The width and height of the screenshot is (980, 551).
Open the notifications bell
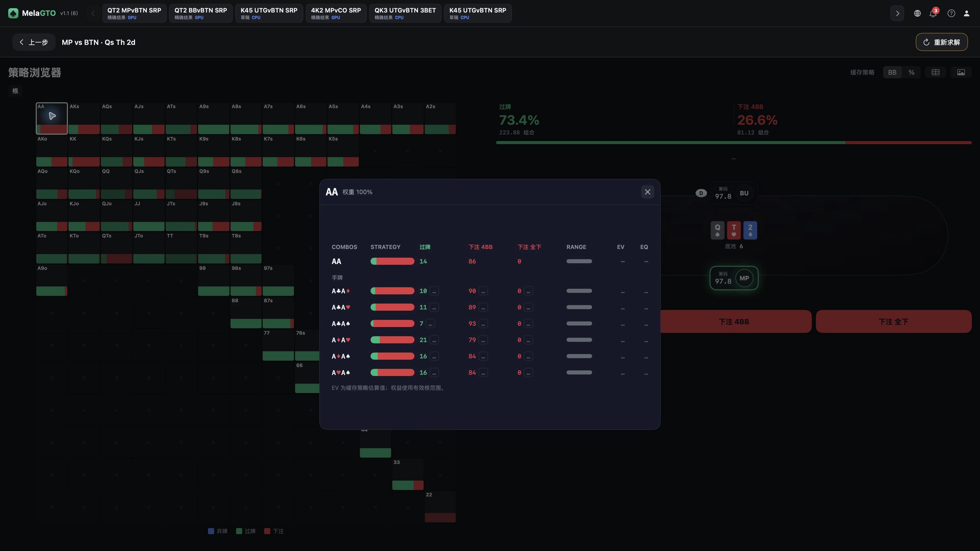click(933, 13)
